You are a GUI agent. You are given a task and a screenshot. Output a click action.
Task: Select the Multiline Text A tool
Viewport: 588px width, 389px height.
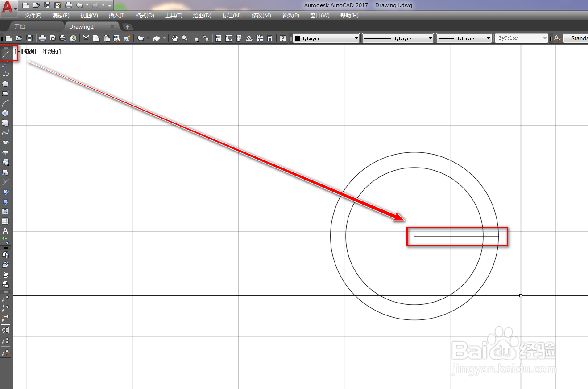[x=5, y=231]
